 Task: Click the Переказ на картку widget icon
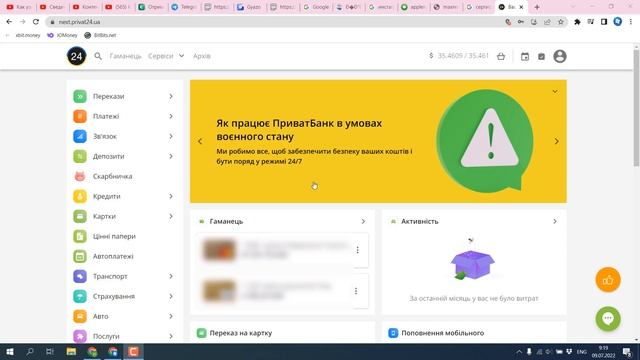(x=201, y=333)
